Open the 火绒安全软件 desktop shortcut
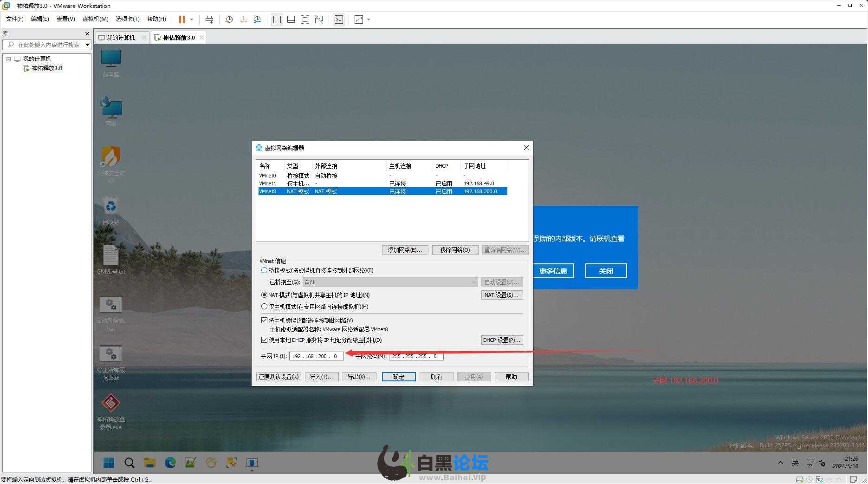The image size is (868, 484). (x=111, y=164)
